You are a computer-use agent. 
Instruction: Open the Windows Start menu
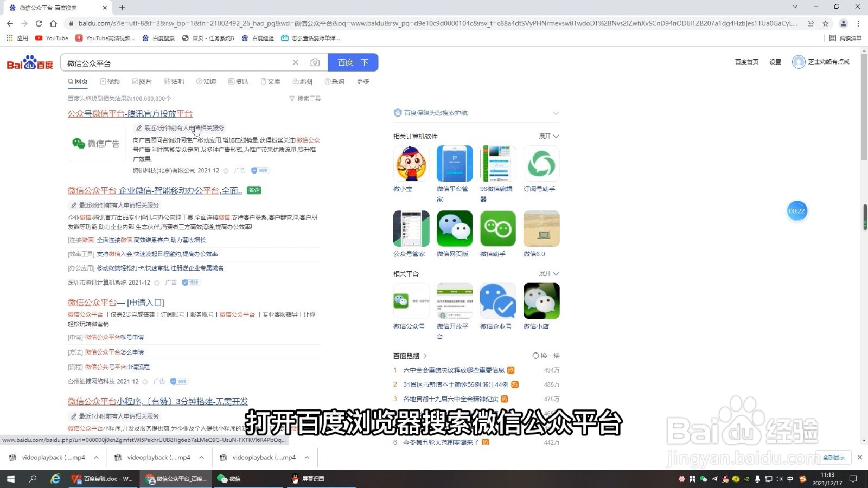pyautogui.click(x=10, y=479)
